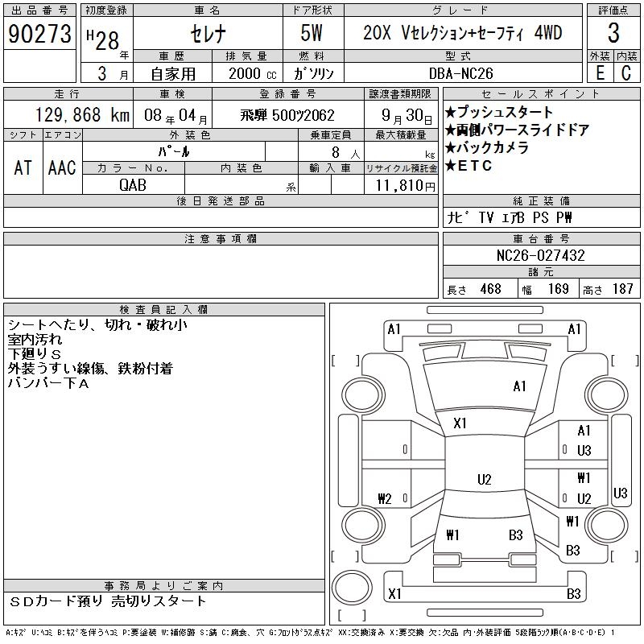The width and height of the screenshot is (644, 644).
Task: Click mileage 129,868 km
Action: click(x=82, y=115)
